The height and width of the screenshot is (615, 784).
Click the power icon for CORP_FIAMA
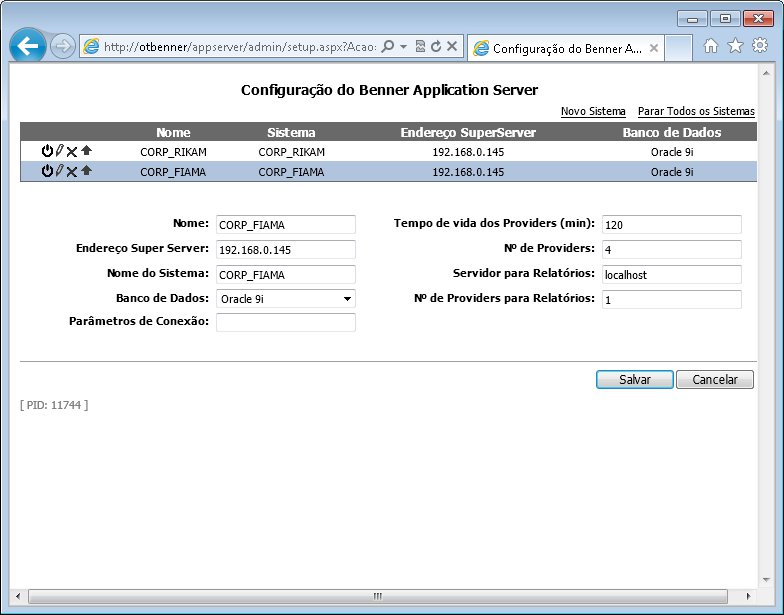point(47,170)
